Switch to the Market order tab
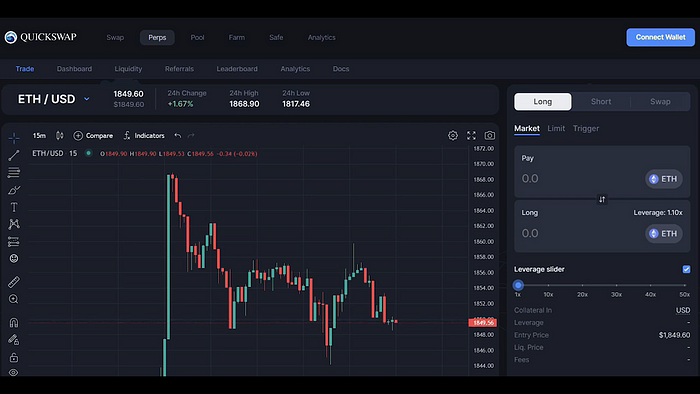 tap(527, 129)
